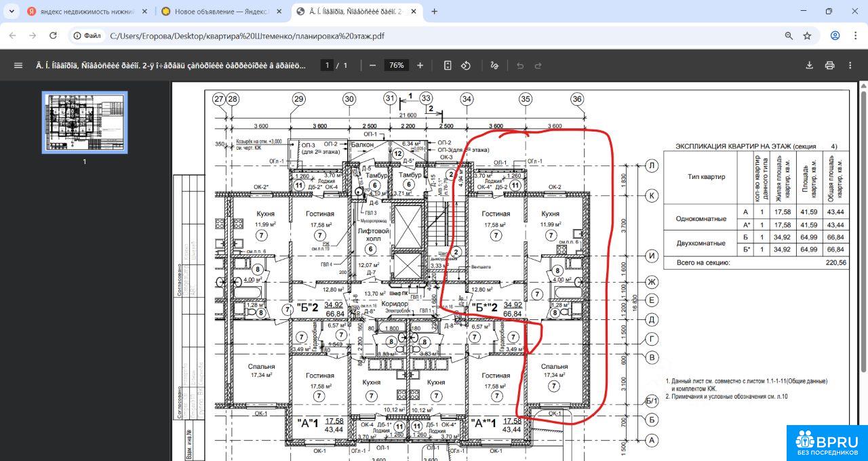Click the 76% zoom level field
868x461 pixels.
coord(396,65)
